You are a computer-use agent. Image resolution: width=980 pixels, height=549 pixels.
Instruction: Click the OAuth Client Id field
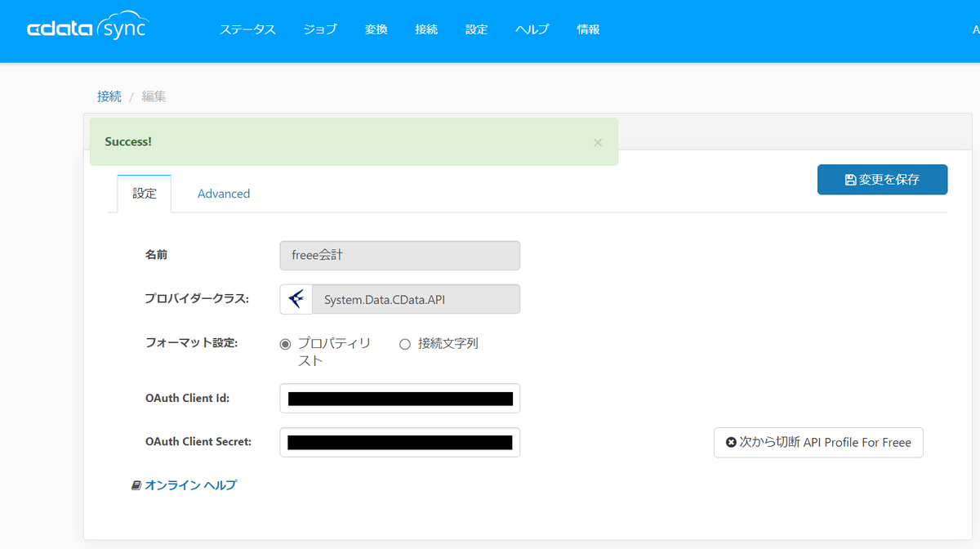[399, 399]
